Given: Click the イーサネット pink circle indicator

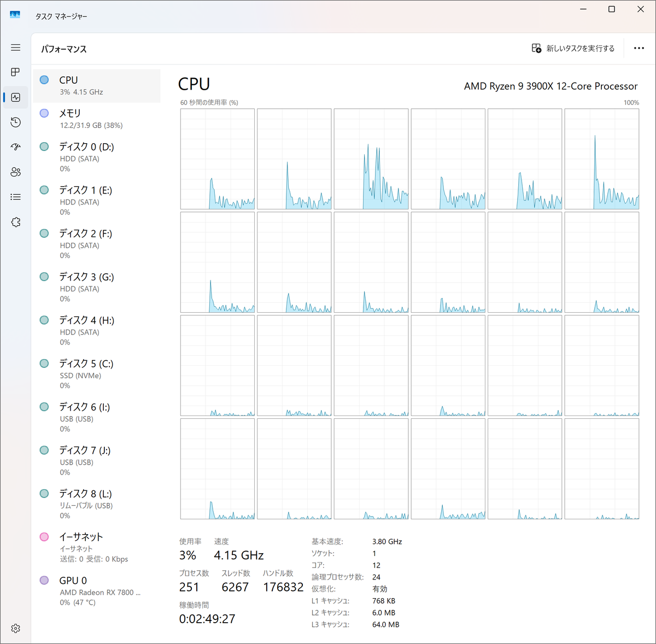Looking at the screenshot, I should point(44,537).
